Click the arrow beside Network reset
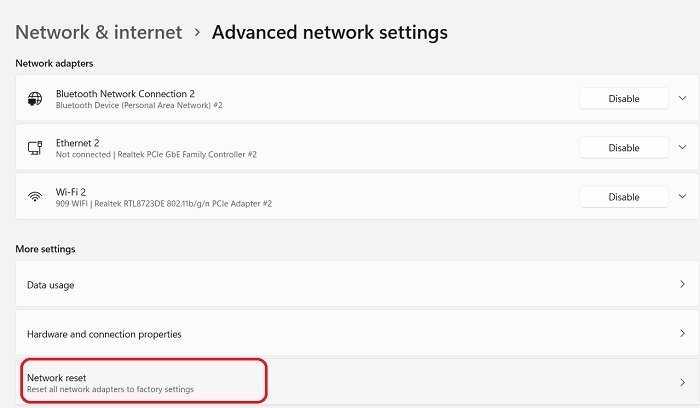Viewport: 700px width, 408px height. [x=683, y=382]
